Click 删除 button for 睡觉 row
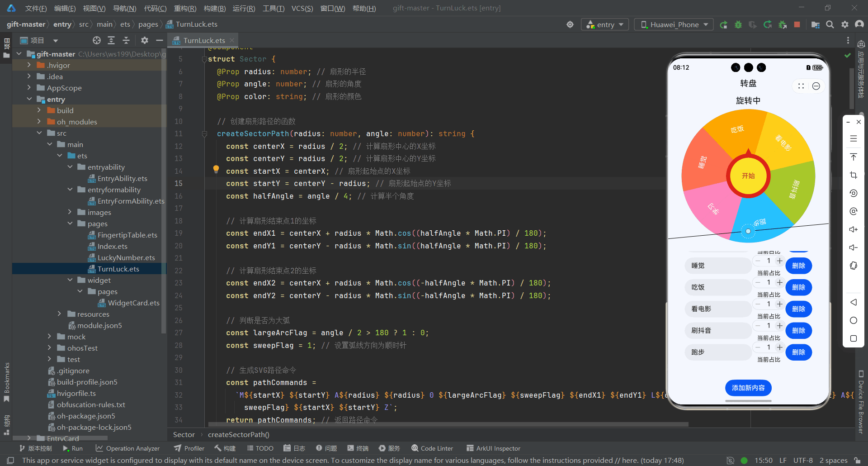 coord(799,266)
